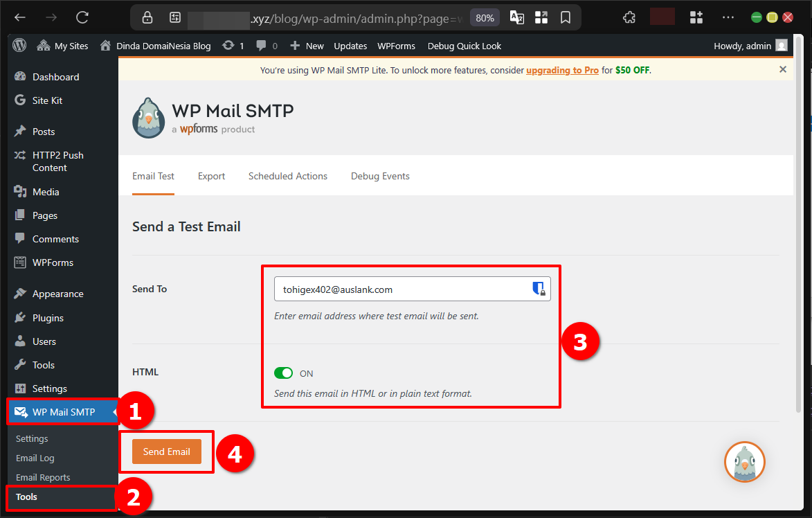Image resolution: width=812 pixels, height=518 pixels.
Task: Open WPForms from the admin bar
Action: (x=396, y=46)
